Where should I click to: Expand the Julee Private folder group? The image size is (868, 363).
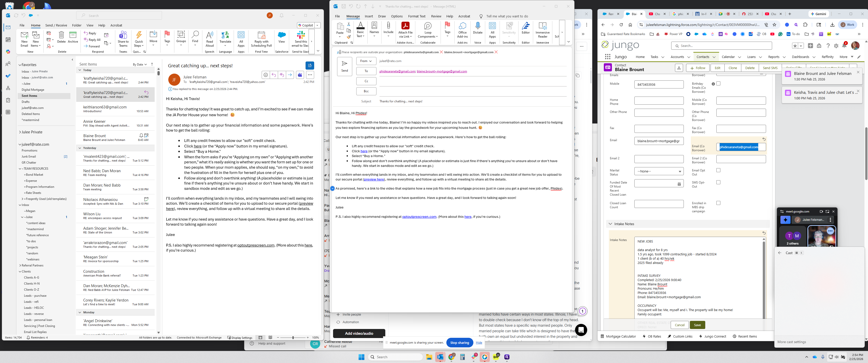[20, 132]
